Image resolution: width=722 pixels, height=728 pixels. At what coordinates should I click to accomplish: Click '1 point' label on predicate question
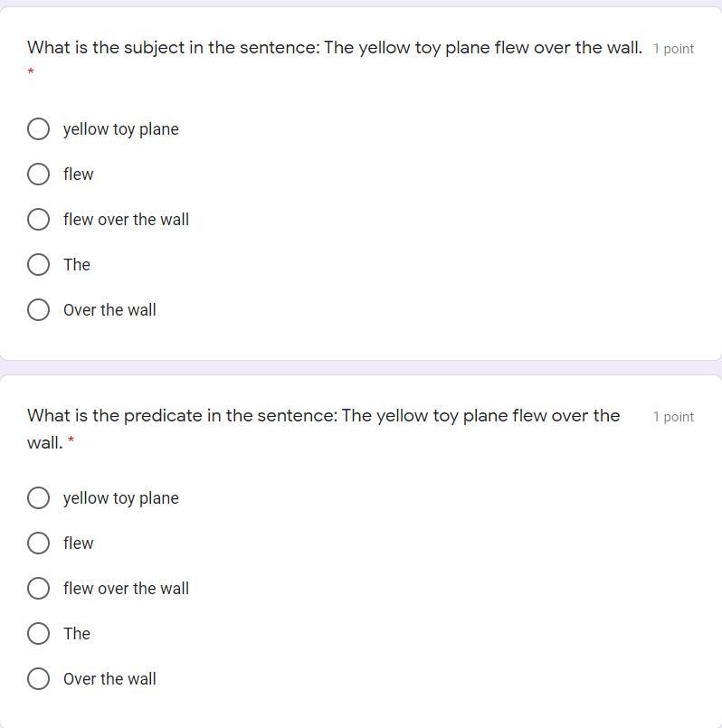click(673, 417)
